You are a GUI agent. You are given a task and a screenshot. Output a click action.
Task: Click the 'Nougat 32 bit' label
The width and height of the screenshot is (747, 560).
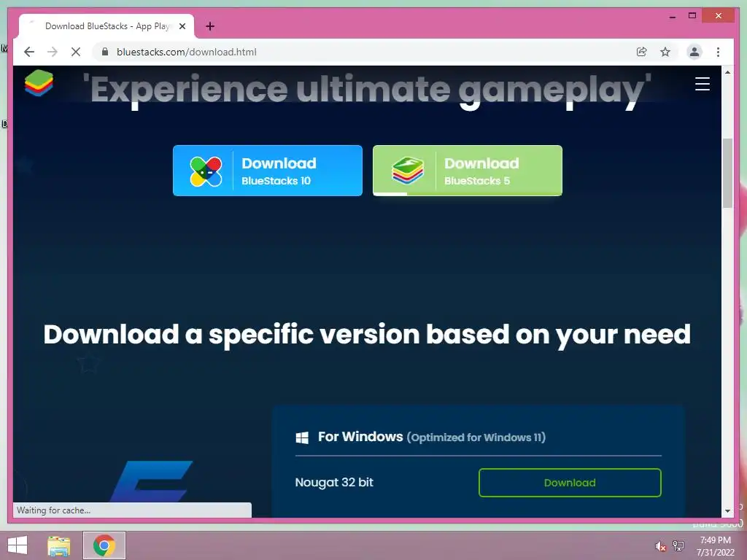[x=334, y=483]
